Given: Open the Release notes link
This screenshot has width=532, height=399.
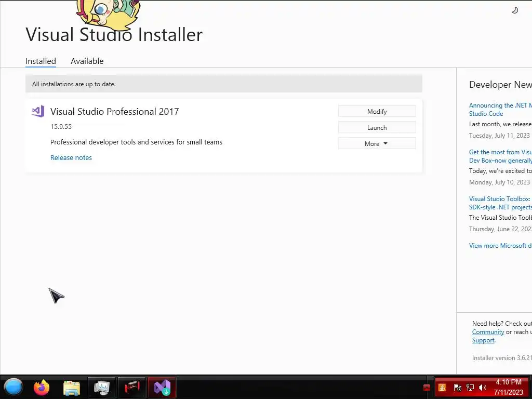Looking at the screenshot, I should [71, 157].
